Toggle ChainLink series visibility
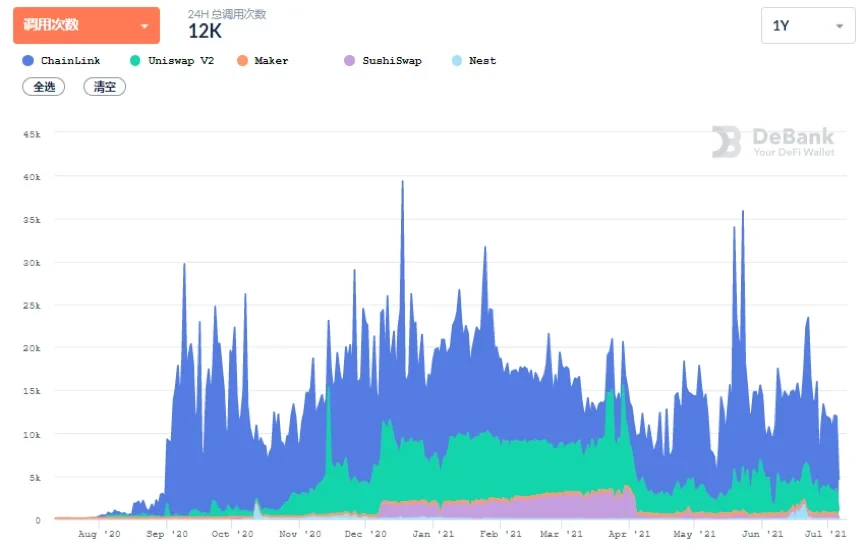Image resolution: width=864 pixels, height=550 pixels. [x=70, y=61]
